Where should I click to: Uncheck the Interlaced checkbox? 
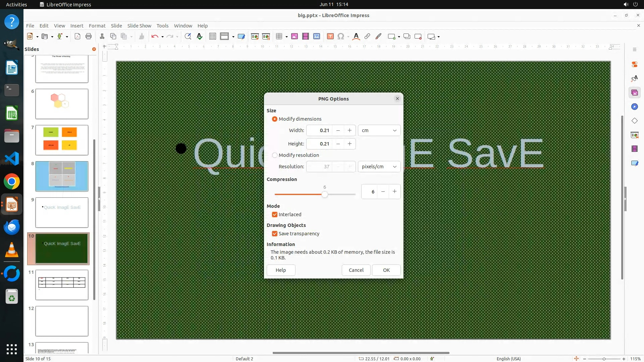pos(275,215)
